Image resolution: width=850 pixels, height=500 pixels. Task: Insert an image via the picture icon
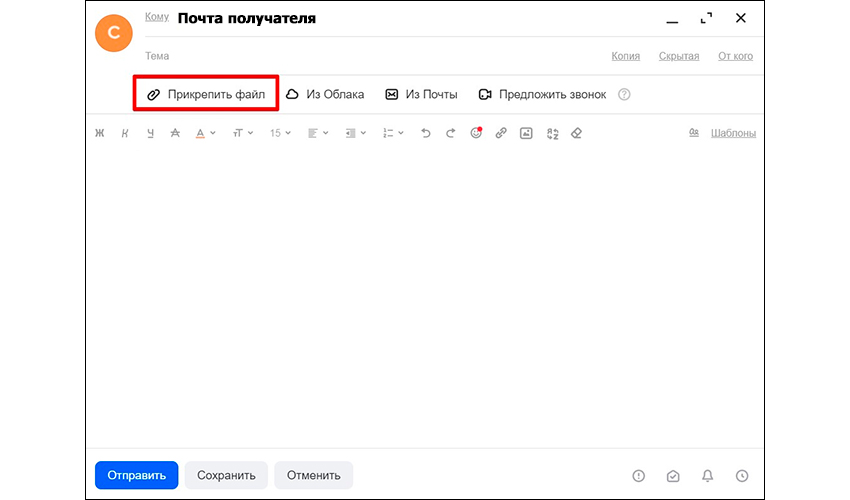point(526,133)
